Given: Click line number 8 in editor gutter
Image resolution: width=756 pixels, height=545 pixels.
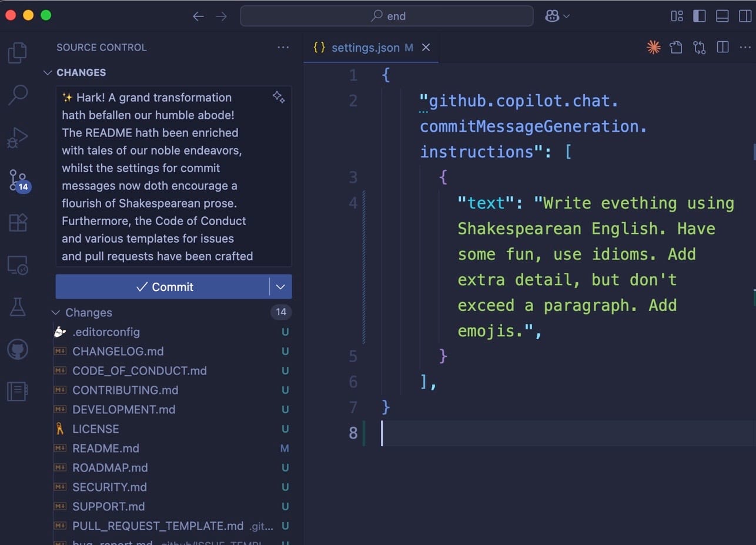Looking at the screenshot, I should tap(353, 433).
